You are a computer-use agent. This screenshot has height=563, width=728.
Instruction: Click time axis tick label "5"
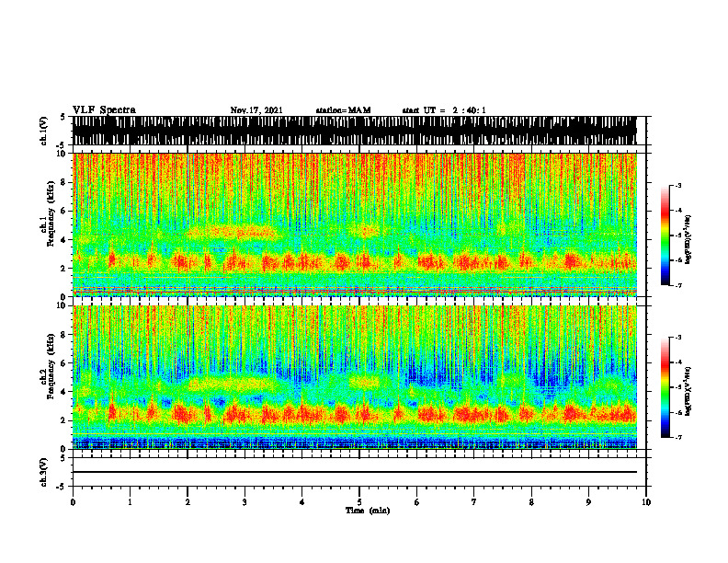[359, 502]
